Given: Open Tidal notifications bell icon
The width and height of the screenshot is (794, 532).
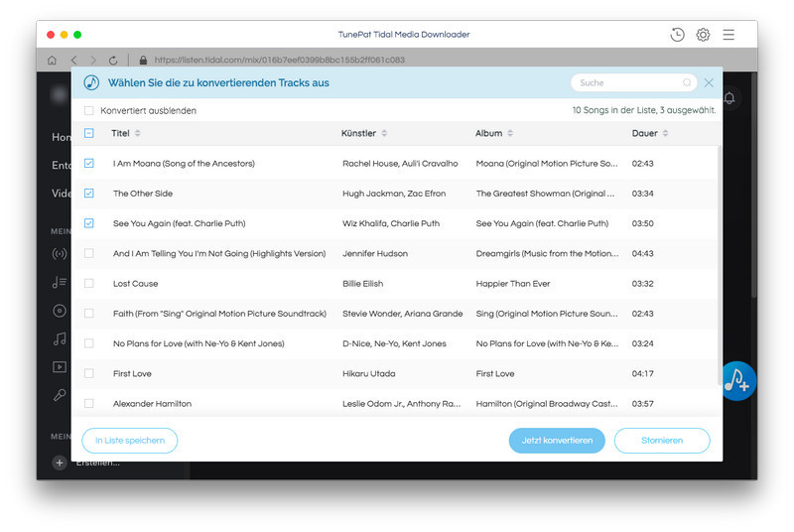Looking at the screenshot, I should [729, 97].
